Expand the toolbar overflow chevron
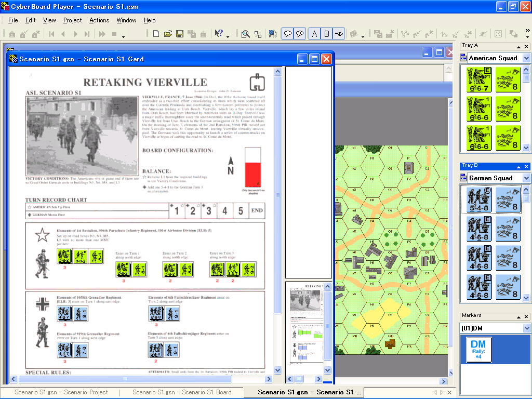The image size is (532, 399). (x=528, y=31)
